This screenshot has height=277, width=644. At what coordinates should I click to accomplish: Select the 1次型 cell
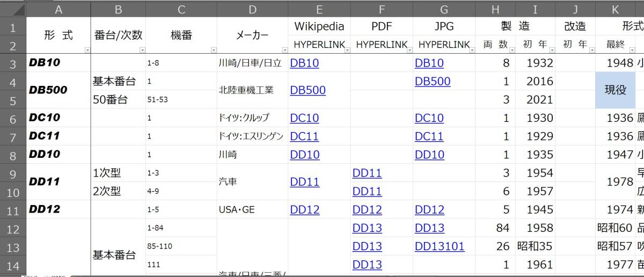tap(118, 173)
